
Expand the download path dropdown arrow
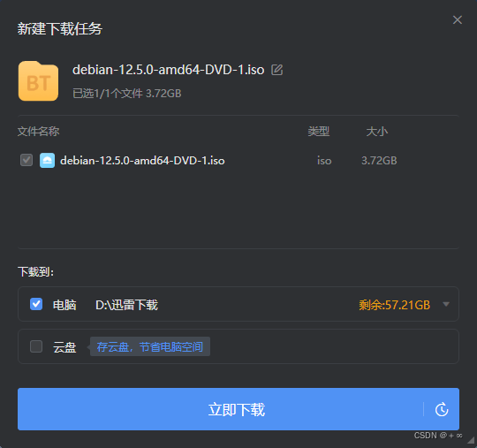coord(446,304)
